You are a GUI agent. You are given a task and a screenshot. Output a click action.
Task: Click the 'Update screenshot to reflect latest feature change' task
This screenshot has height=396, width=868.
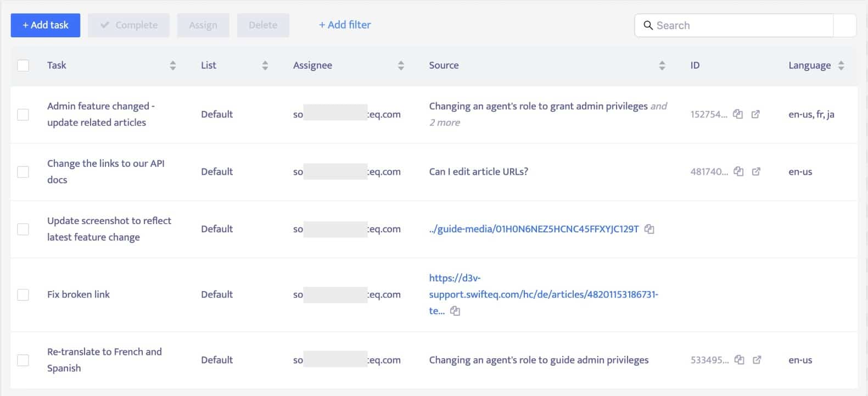[x=109, y=229]
